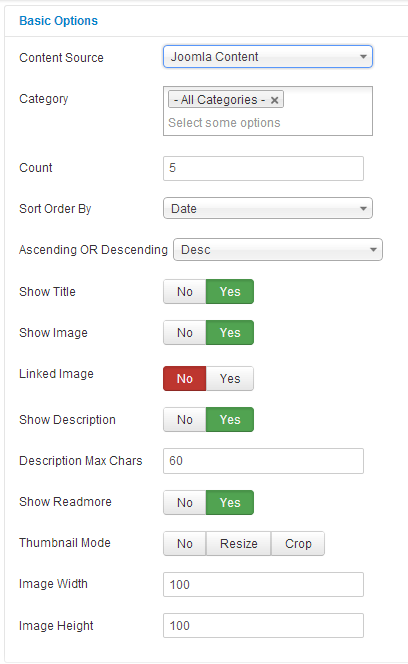Choose Crop thumbnail mode
This screenshot has width=408, height=664.
[x=298, y=544]
